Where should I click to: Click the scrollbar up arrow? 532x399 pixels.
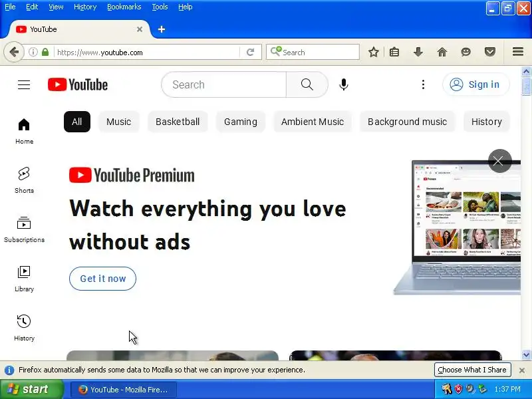tap(526, 71)
